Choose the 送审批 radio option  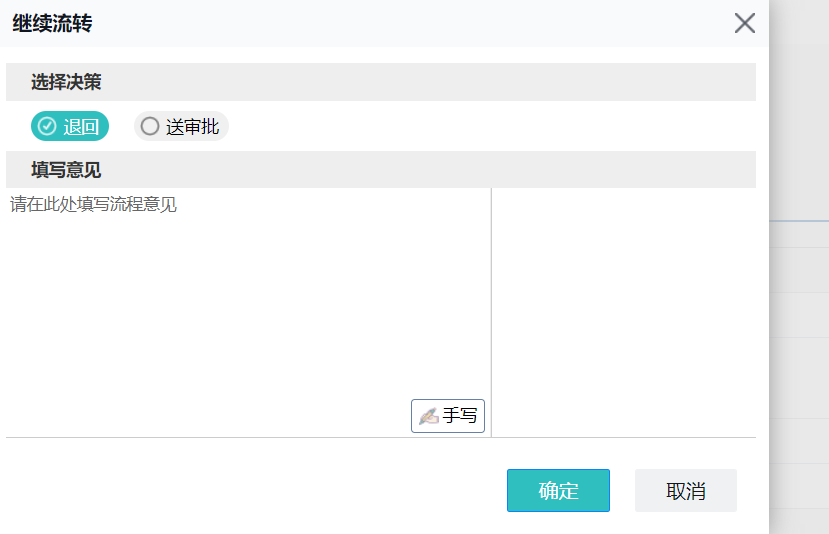[x=181, y=127]
